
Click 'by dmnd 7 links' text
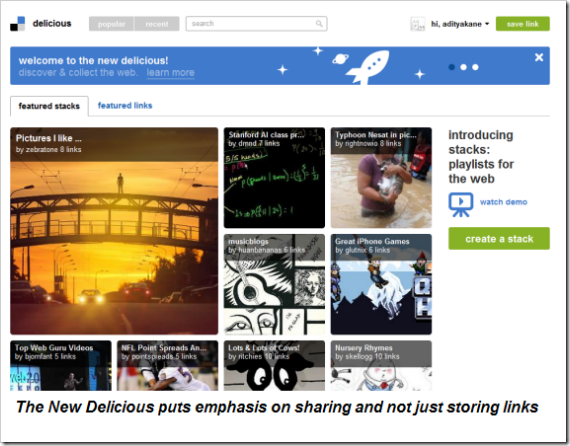click(254, 144)
